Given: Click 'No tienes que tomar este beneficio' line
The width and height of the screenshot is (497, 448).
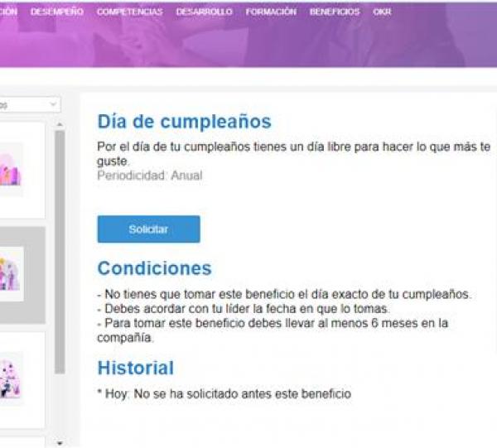Looking at the screenshot, I should (x=284, y=294).
